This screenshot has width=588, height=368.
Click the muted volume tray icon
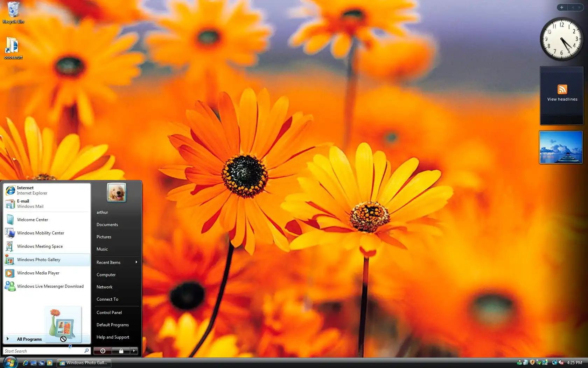coord(561,362)
